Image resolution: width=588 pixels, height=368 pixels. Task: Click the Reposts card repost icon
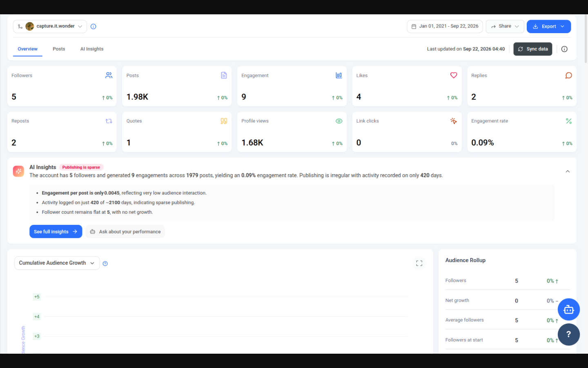click(x=109, y=121)
